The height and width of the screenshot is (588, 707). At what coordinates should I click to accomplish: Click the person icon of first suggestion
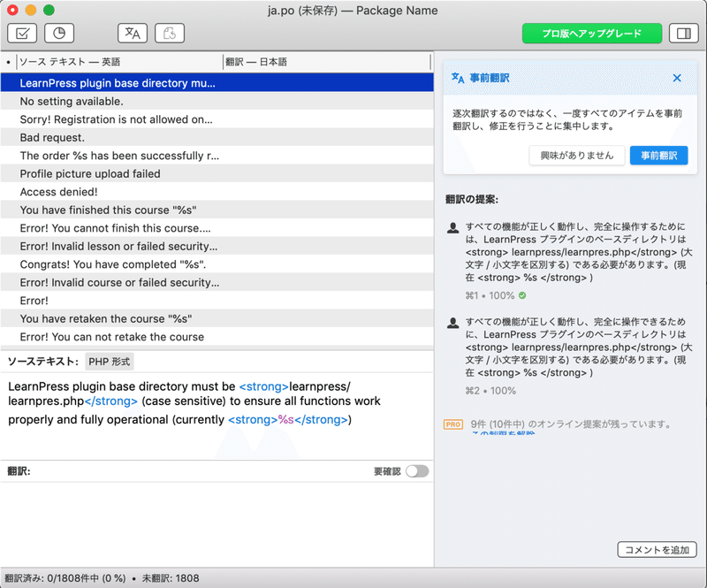coord(453,228)
